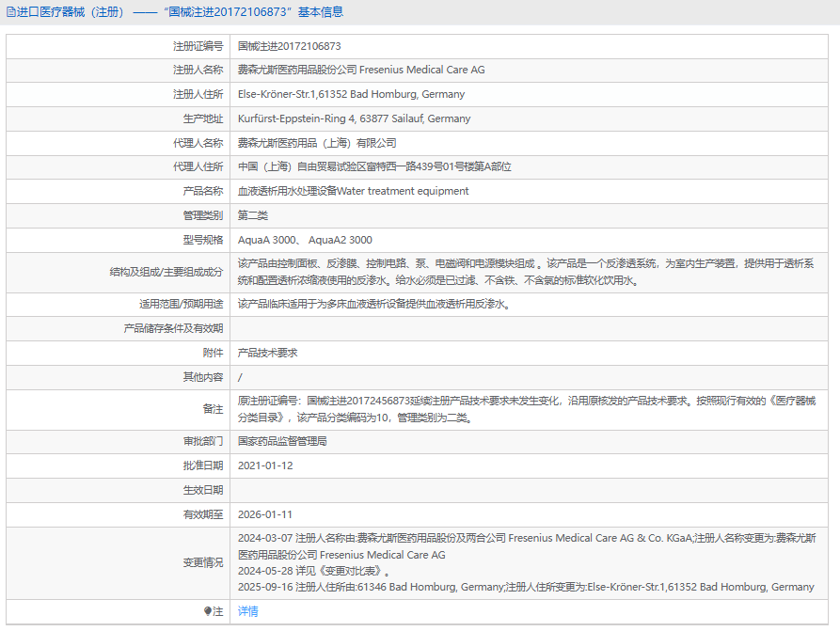Select Fresenius Medical Care AG registrant value
Image resolution: width=840 pixels, height=631 pixels.
361,71
